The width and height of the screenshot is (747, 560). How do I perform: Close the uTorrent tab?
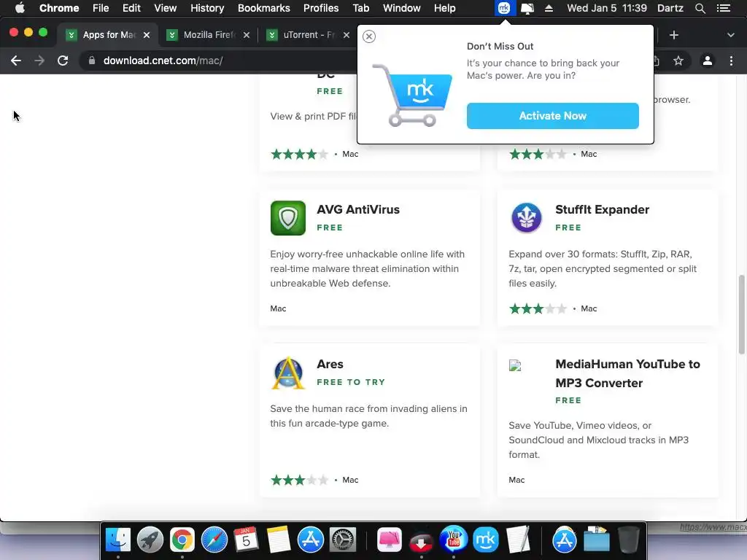347,35
